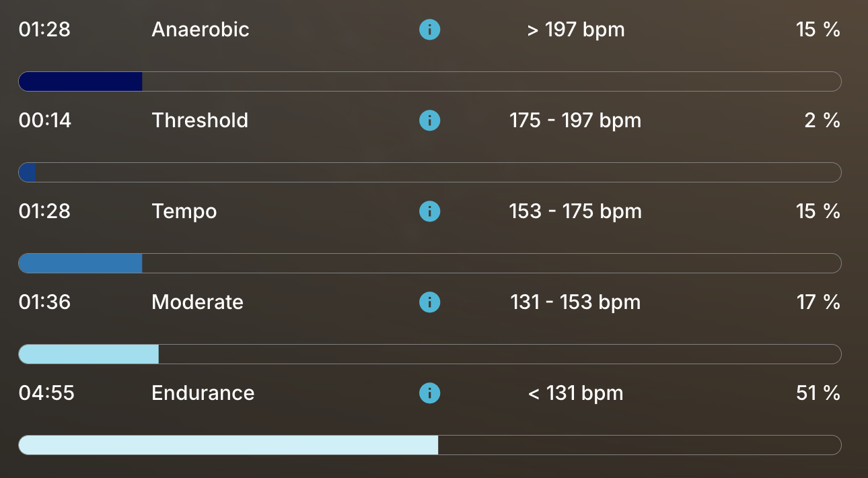Click the 51 % Endurance percentage
The height and width of the screenshot is (478, 868).
(x=818, y=393)
